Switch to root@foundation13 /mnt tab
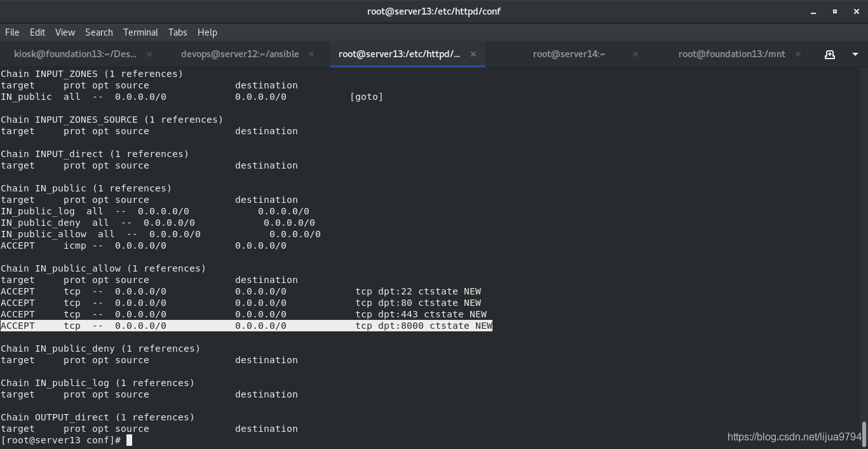Screen dimensions: 868x449 click(x=731, y=54)
